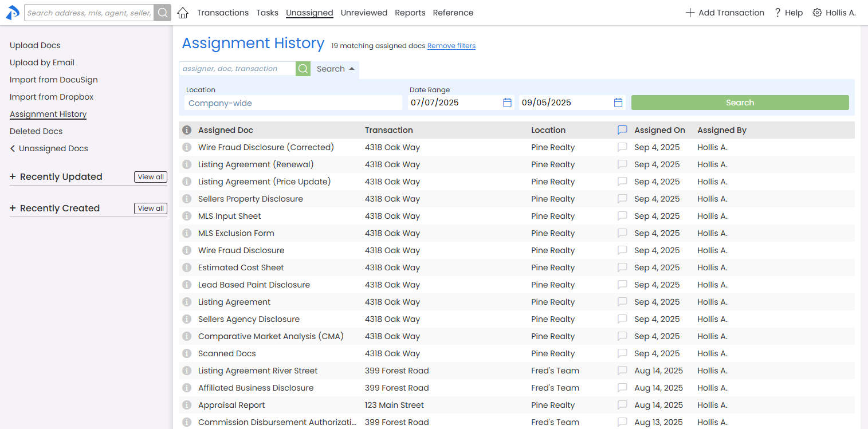This screenshot has height=429, width=868.
Task: Open calendar picker for end date 09/05/2025
Action: click(x=618, y=103)
